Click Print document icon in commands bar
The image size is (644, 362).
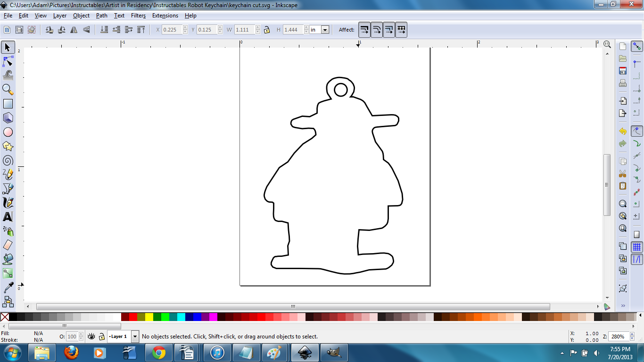623,83
